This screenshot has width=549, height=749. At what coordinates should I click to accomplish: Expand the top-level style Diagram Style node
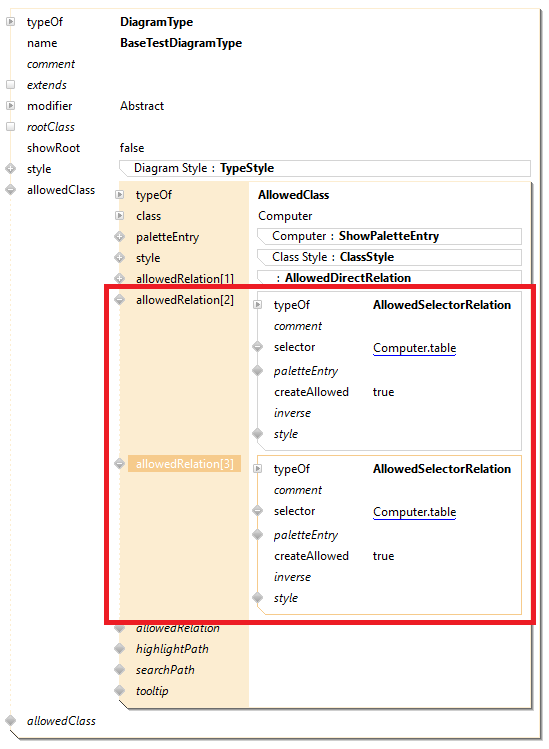point(11,169)
